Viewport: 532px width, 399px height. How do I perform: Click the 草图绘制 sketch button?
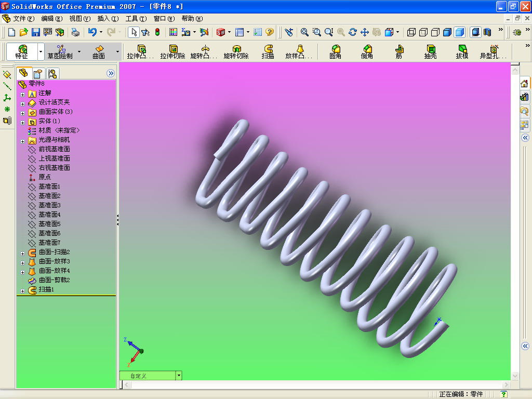(x=60, y=51)
